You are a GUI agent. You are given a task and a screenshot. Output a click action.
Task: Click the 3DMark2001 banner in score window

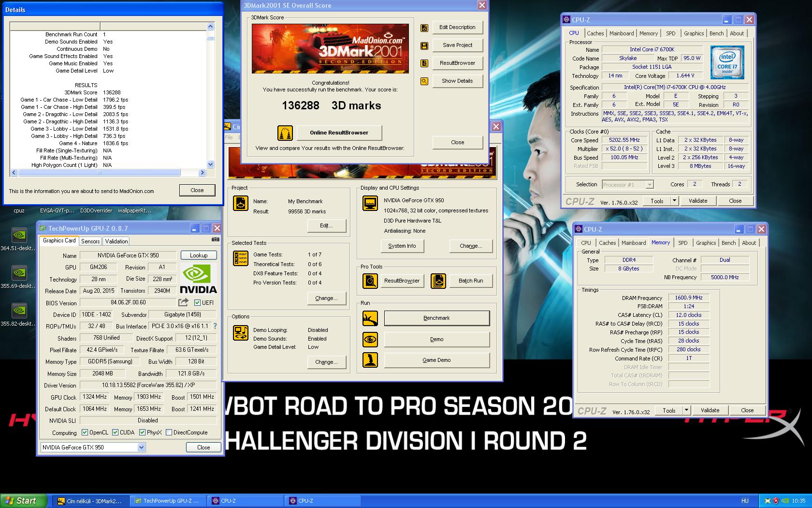pyautogui.click(x=330, y=48)
